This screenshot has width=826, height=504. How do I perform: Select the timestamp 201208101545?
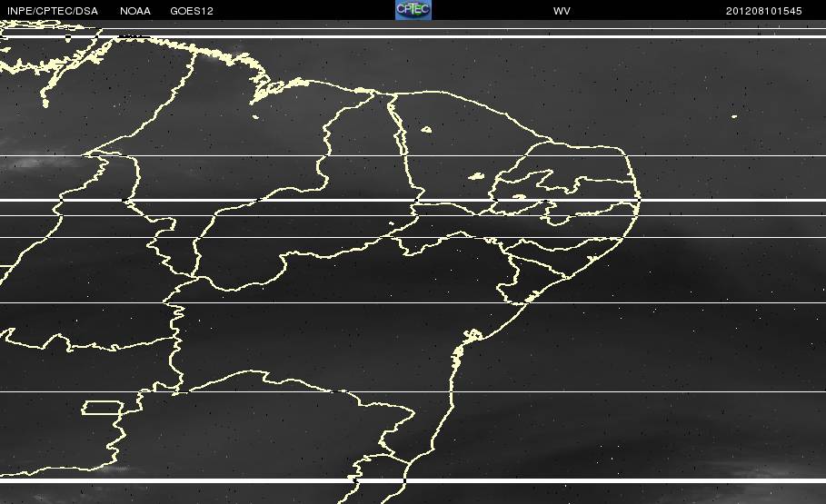(x=764, y=11)
